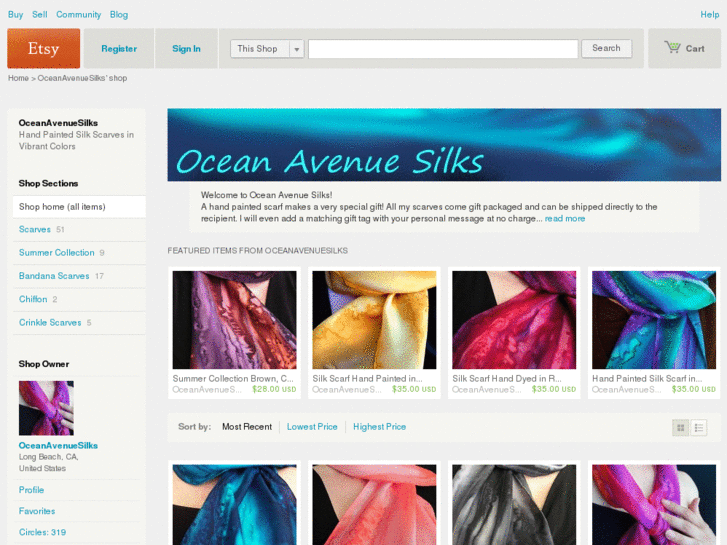This screenshot has height=545, width=727.
Task: Open the coral pink scarf listing thumbnail
Action: pos(374,505)
